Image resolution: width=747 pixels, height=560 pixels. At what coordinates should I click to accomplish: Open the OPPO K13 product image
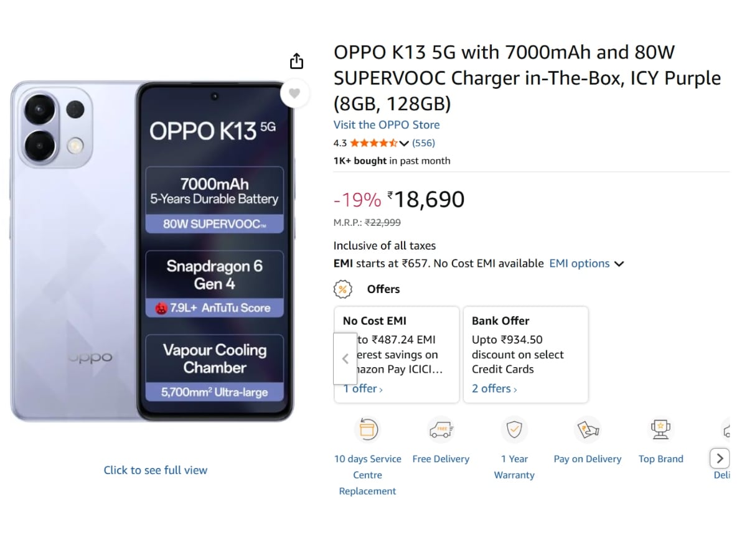coord(152,251)
